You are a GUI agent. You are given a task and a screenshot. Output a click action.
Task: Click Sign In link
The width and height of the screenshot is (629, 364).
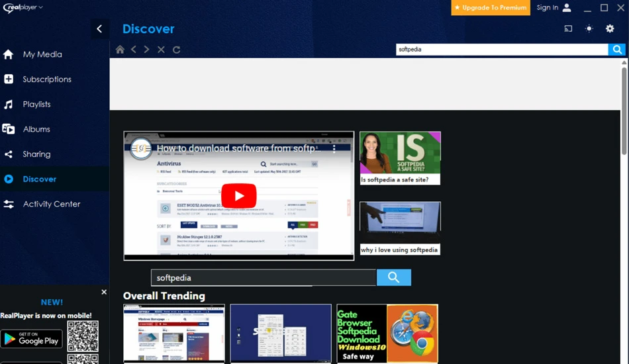[x=547, y=8]
